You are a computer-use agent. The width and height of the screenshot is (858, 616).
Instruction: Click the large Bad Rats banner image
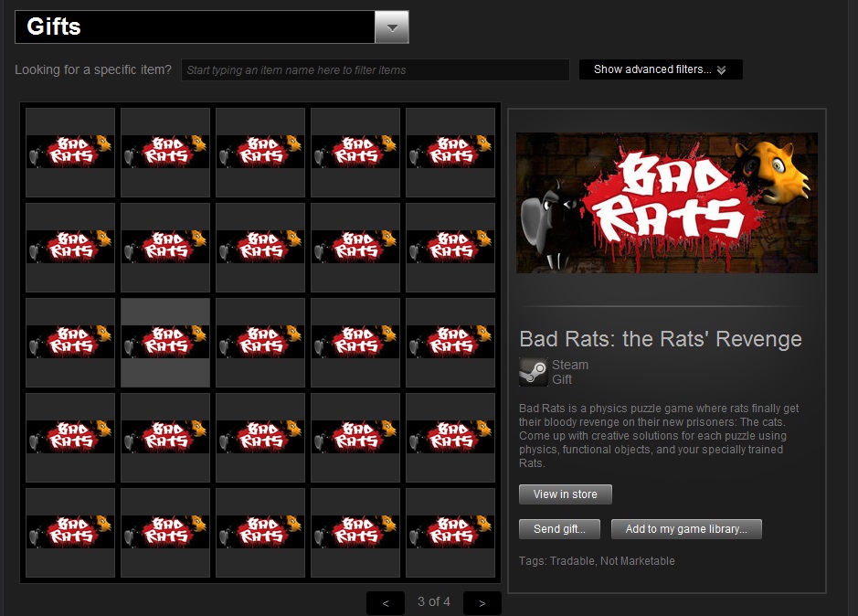[667, 203]
